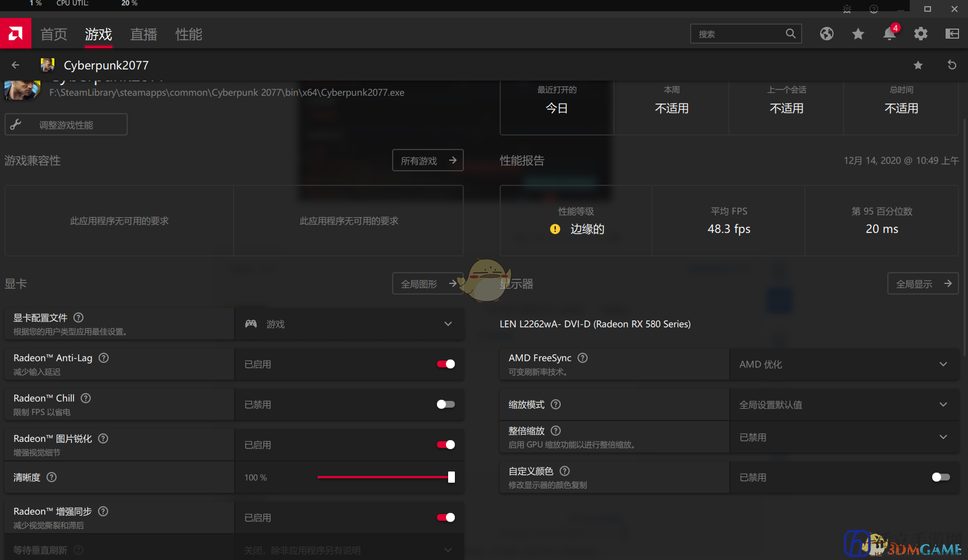Go back with the arrow icon
The width and height of the screenshot is (968, 560).
[16, 65]
